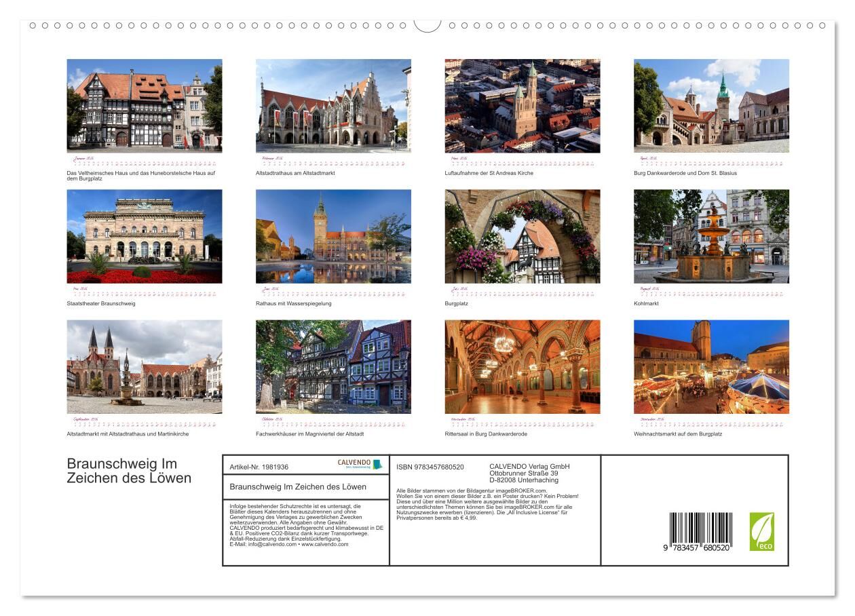Click the Kohlmarkt fountain photo
This screenshot has width=855, height=616.
(711, 236)
